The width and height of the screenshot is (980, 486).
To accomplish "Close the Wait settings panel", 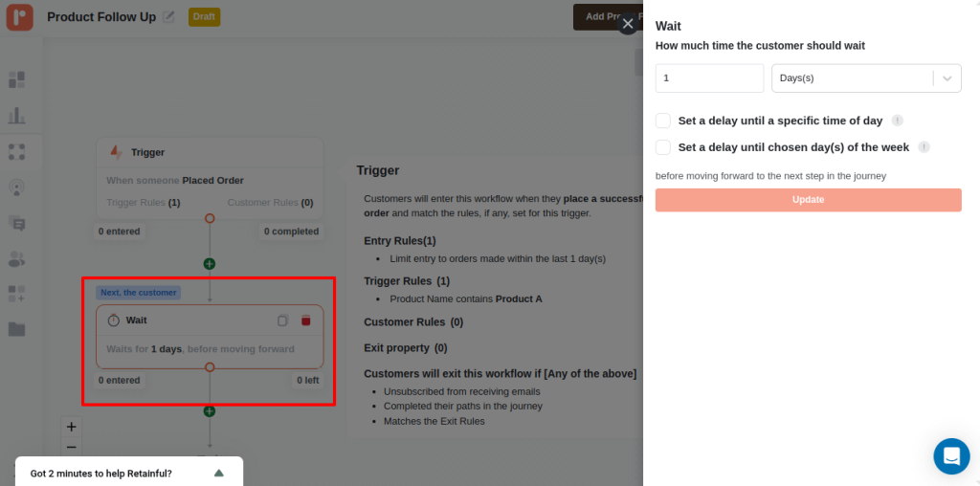I will (628, 24).
